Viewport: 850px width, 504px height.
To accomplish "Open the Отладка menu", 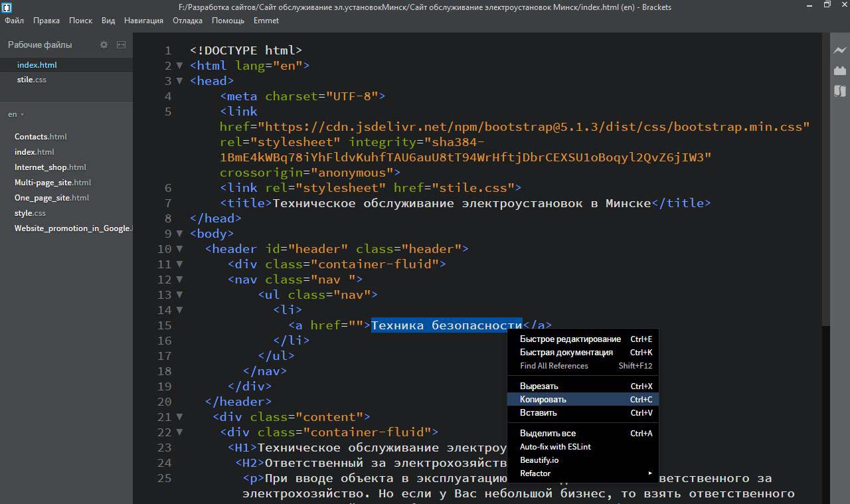I will tap(187, 21).
